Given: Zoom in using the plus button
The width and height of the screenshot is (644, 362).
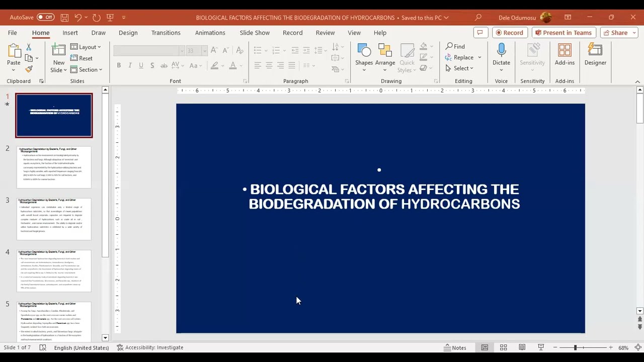Looking at the screenshot, I should click(x=610, y=347).
